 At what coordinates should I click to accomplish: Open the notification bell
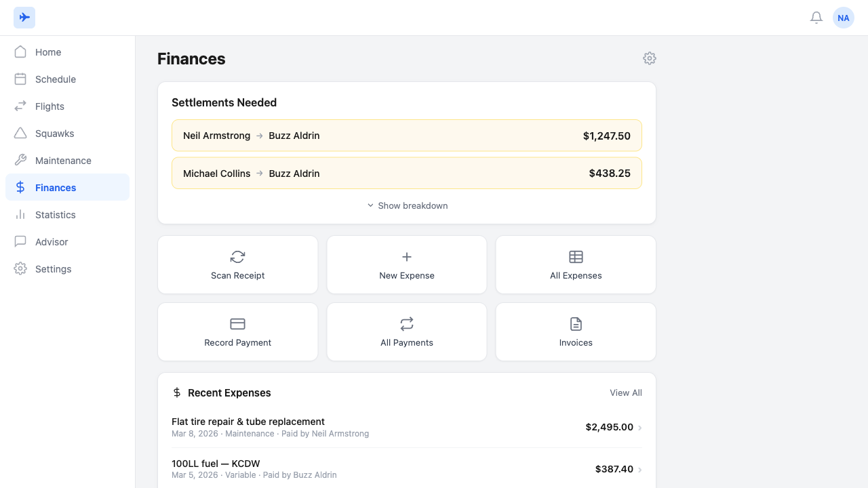click(816, 18)
